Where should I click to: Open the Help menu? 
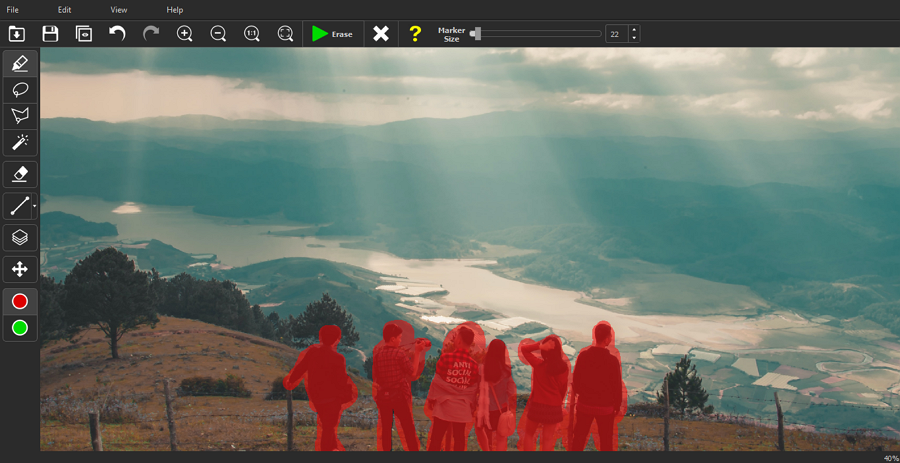174,10
